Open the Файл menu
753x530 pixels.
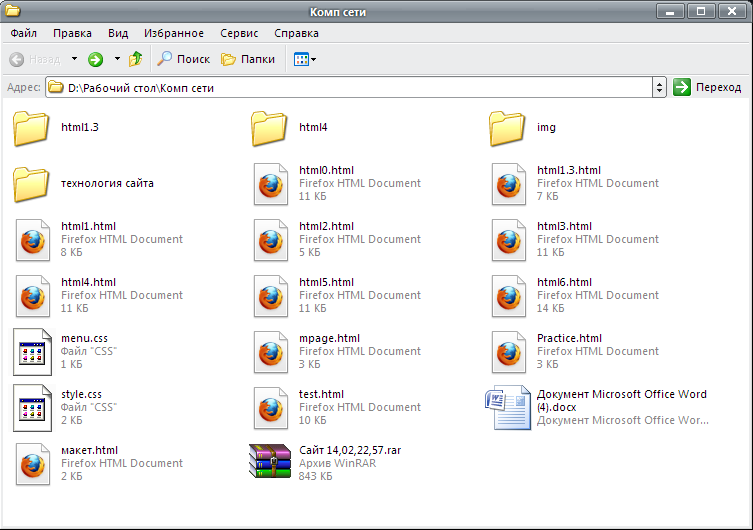24,33
